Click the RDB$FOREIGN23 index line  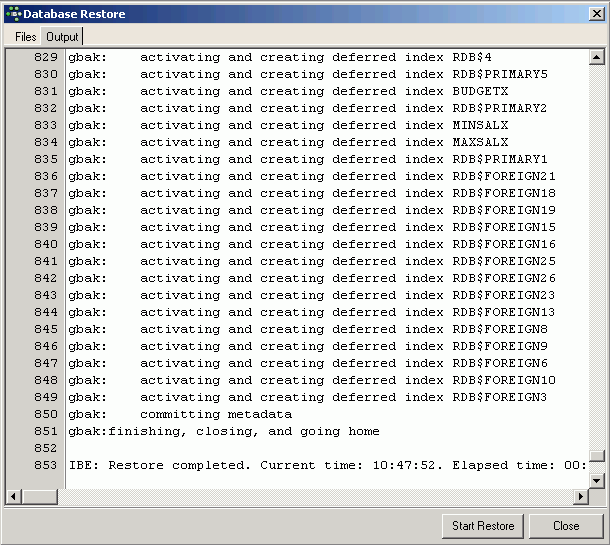point(312,295)
